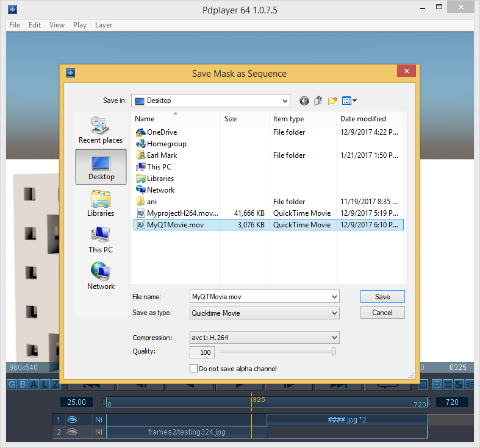
Task: Open the Compression codec dropdown
Action: tap(334, 338)
